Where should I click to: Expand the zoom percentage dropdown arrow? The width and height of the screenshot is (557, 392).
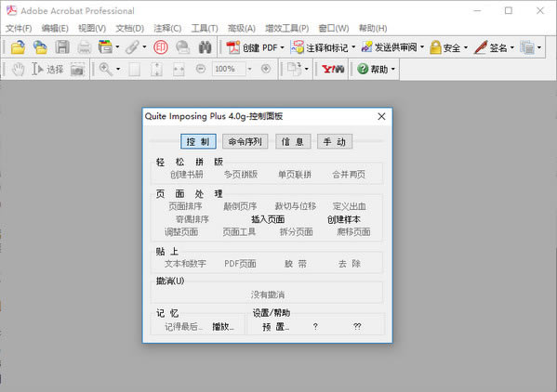249,69
